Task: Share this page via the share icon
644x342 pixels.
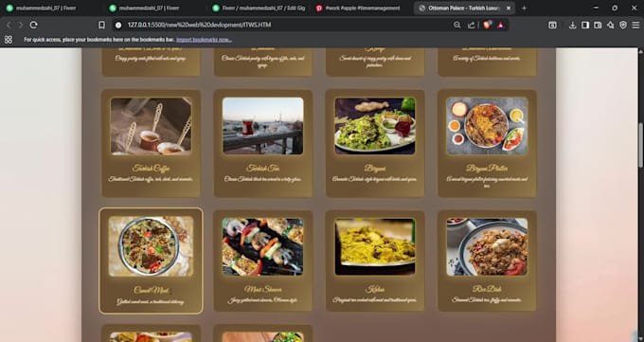Action: pos(471,25)
